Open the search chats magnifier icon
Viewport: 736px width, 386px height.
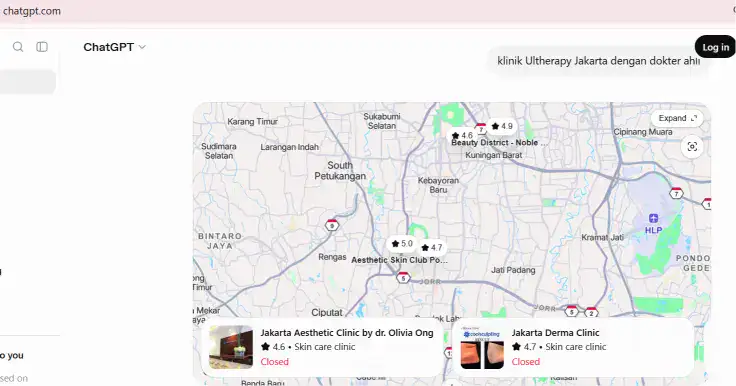[18, 46]
